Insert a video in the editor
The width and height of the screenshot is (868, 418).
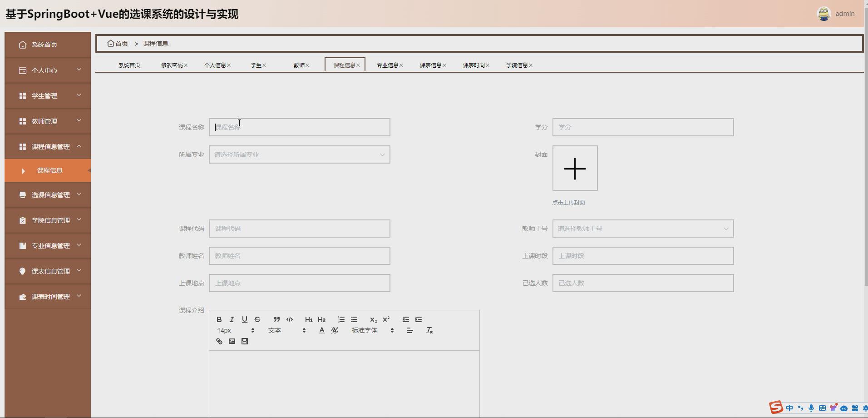click(x=245, y=341)
